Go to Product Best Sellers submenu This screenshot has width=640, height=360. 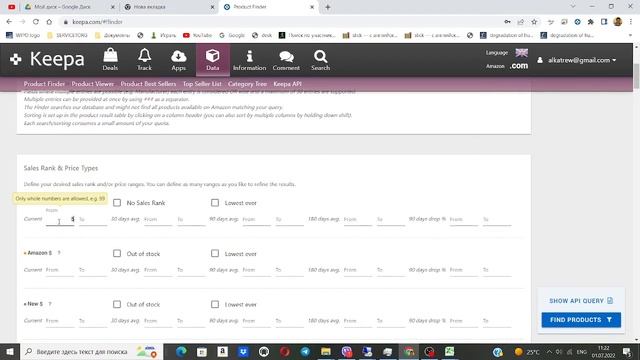tap(148, 84)
